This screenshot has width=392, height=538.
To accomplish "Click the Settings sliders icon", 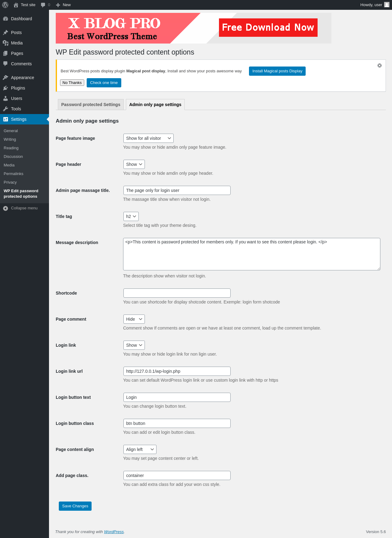I will pyautogui.click(x=6, y=119).
